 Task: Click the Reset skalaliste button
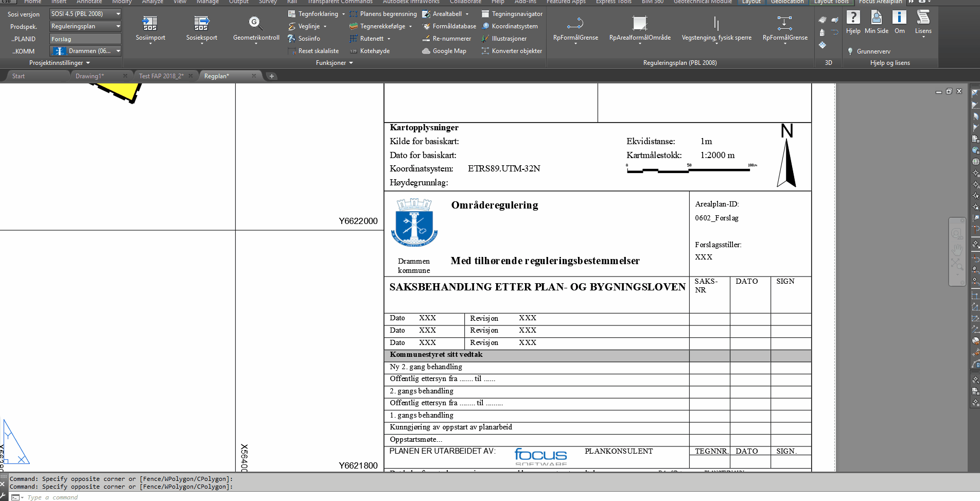pyautogui.click(x=313, y=51)
